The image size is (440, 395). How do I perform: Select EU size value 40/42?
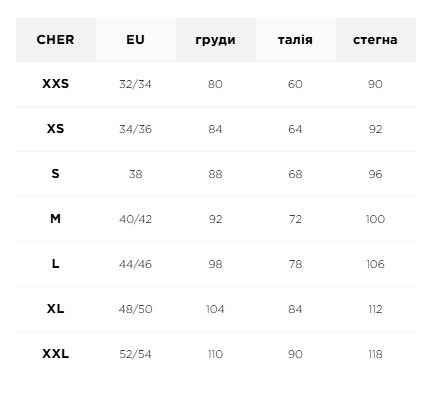coord(135,219)
